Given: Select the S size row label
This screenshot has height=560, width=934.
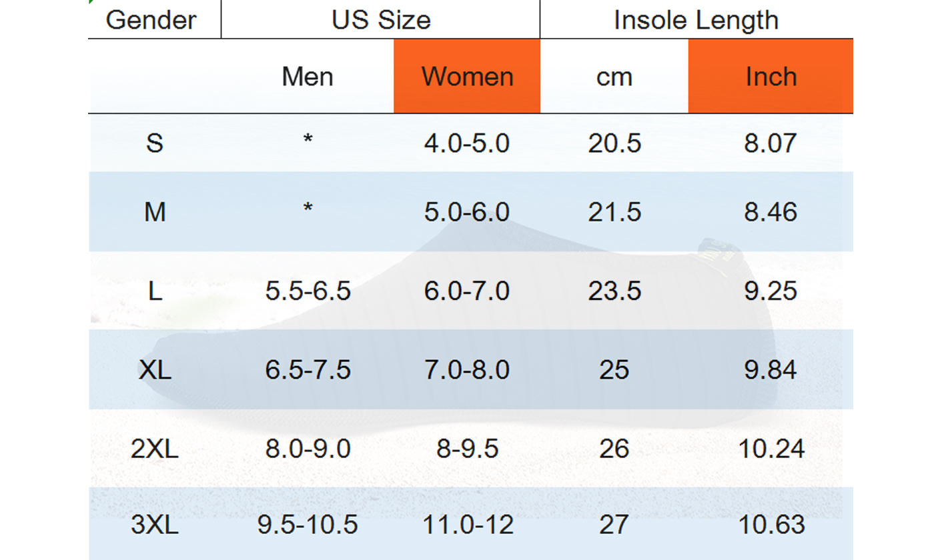Looking at the screenshot, I should (154, 143).
